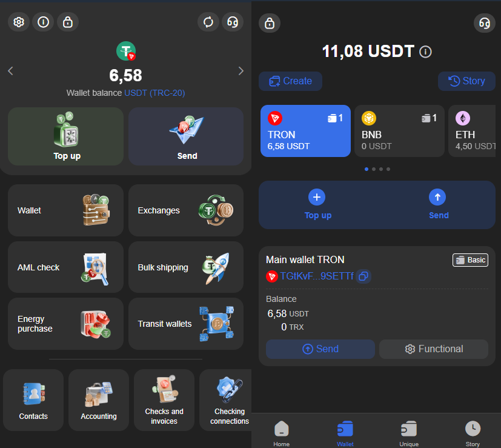Viewport: 501px width, 448px height.
Task: Refresh balance with the sync icon
Action: click(x=208, y=22)
